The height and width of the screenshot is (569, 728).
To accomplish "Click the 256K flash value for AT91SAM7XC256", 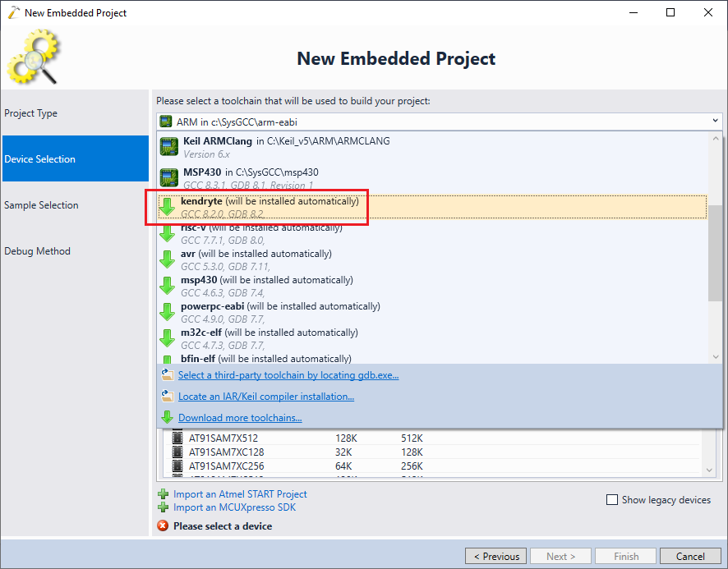I will pos(412,466).
